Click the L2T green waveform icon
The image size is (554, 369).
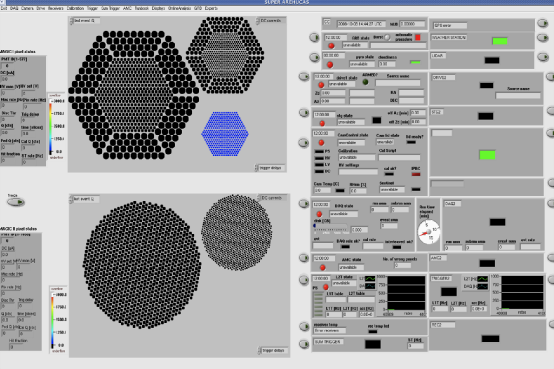(370, 279)
